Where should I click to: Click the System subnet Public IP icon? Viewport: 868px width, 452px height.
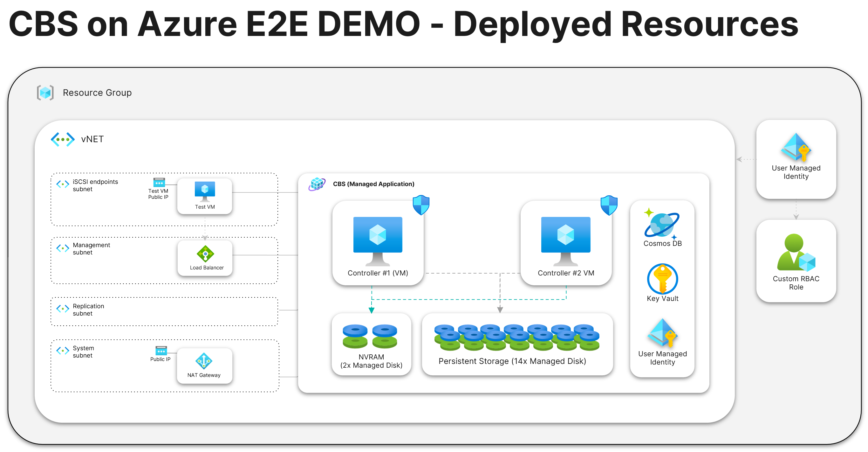(x=161, y=351)
